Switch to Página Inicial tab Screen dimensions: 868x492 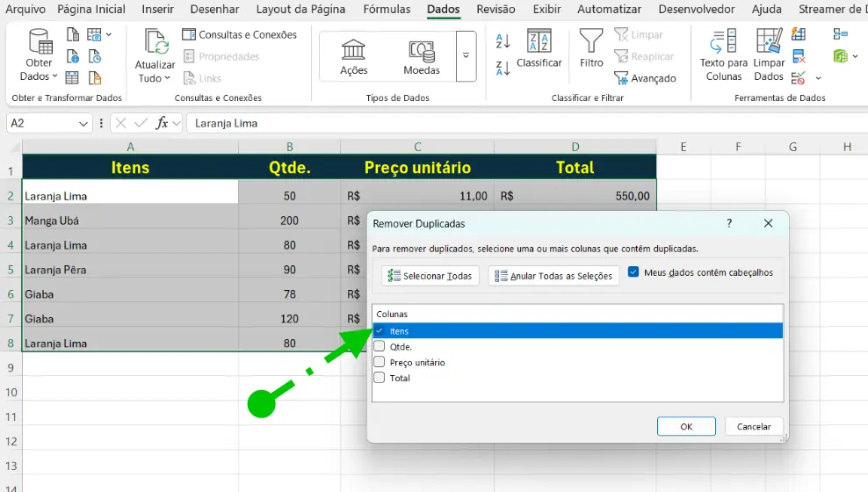91,10
